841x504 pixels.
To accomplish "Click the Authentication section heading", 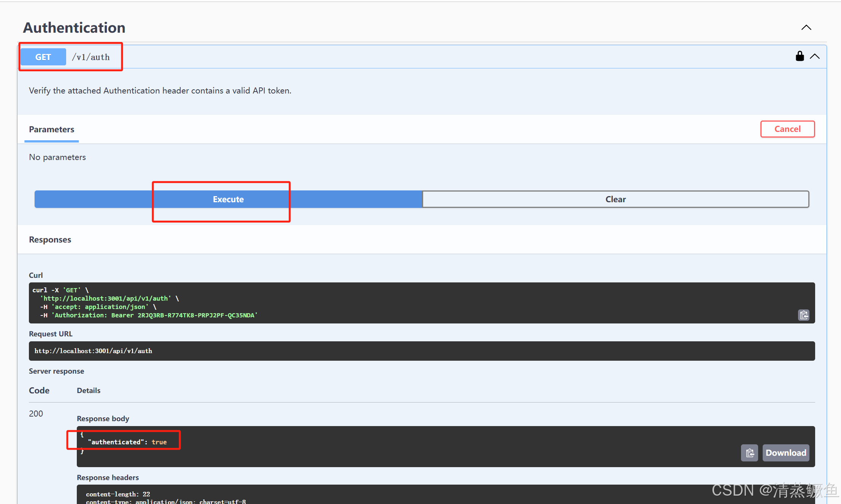I will (x=74, y=28).
